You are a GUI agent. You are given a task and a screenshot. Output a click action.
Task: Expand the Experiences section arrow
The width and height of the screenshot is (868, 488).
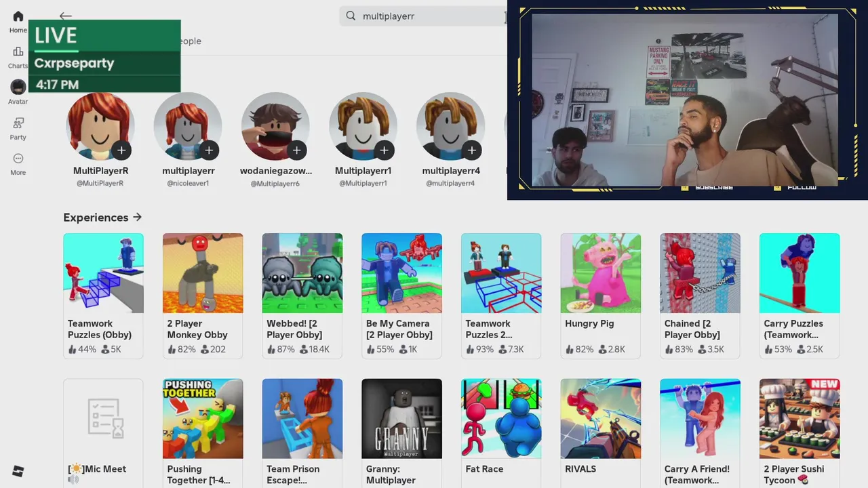[x=138, y=217]
